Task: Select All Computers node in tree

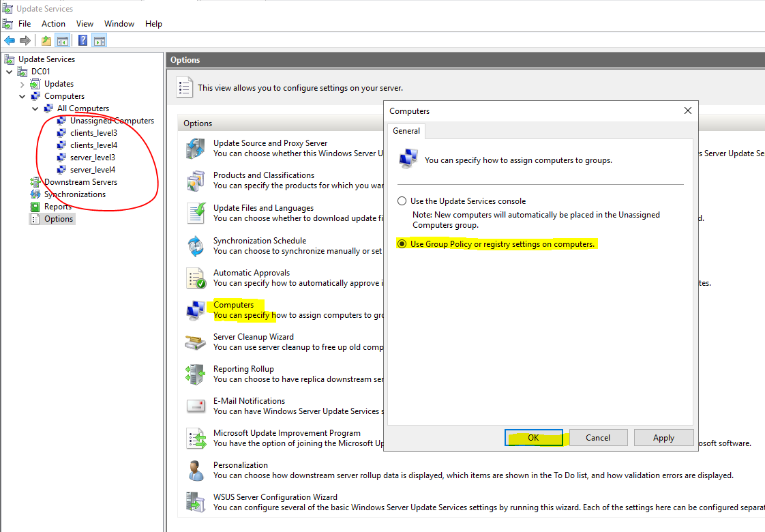Action: pos(83,108)
